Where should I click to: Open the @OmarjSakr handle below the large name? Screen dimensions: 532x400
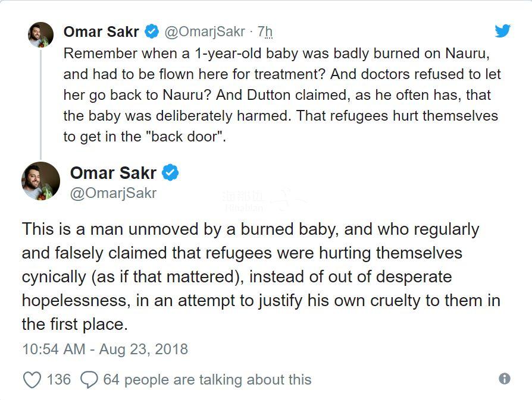(113, 193)
